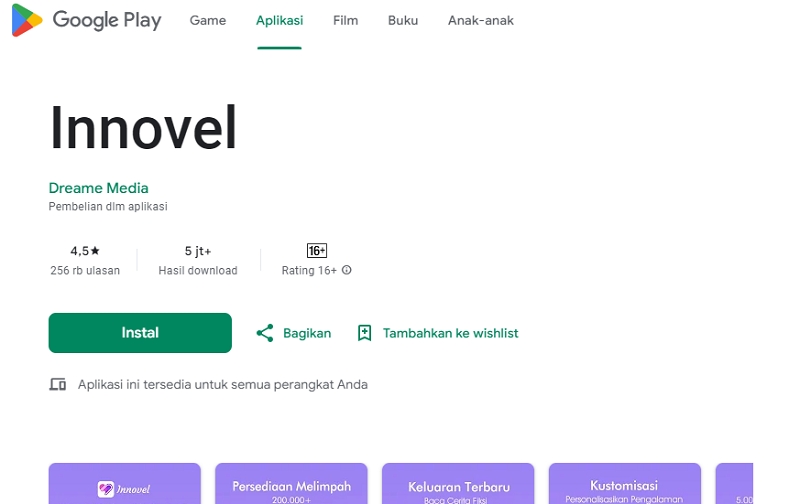Click the 16+ content rating badge
The height and width of the screenshot is (504, 800).
click(317, 250)
